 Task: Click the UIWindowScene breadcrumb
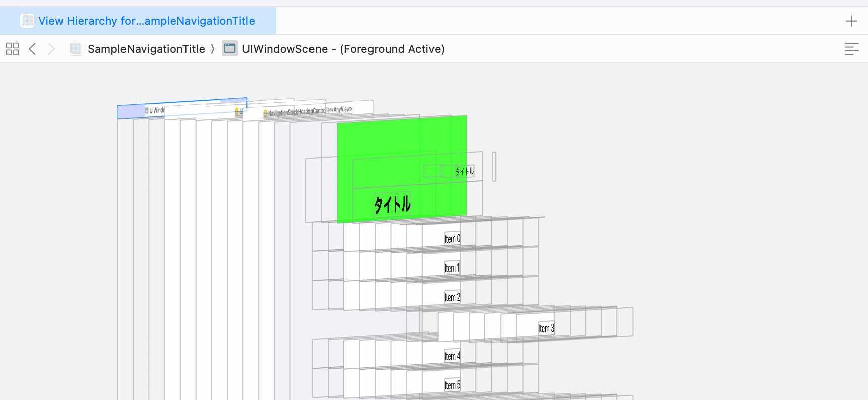pyautogui.click(x=343, y=49)
